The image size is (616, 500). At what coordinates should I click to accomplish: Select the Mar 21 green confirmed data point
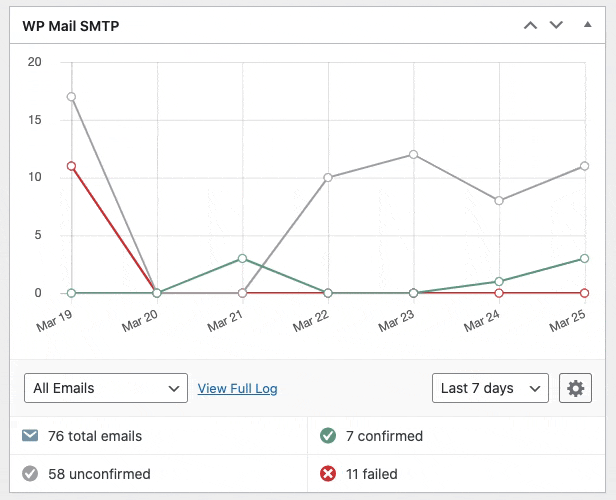242,259
